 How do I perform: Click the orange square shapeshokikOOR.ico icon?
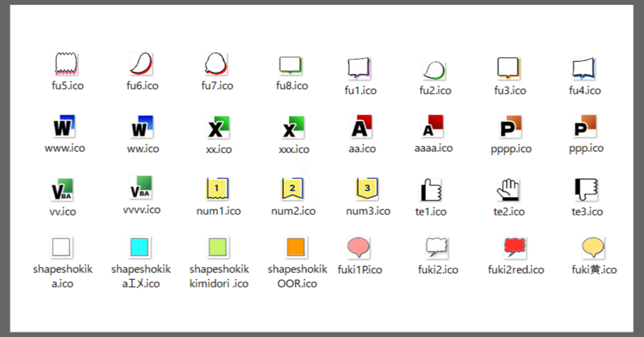(x=296, y=248)
